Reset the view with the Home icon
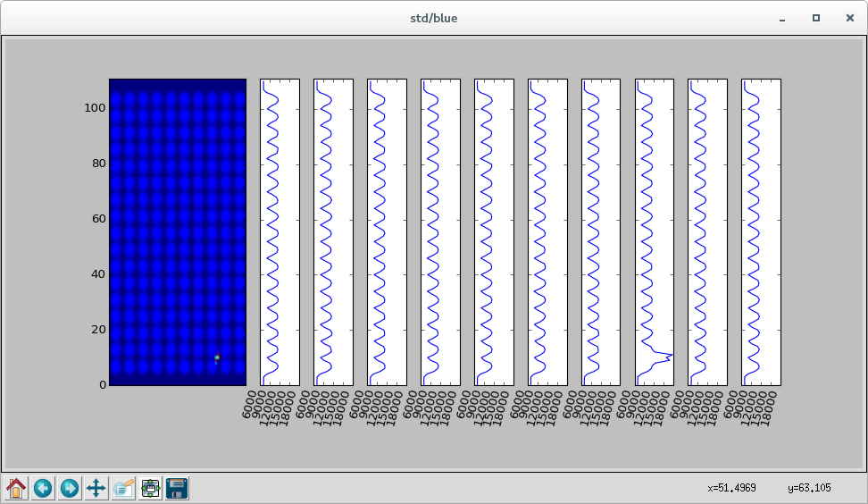Image resolution: width=868 pixels, height=504 pixels. point(16,488)
